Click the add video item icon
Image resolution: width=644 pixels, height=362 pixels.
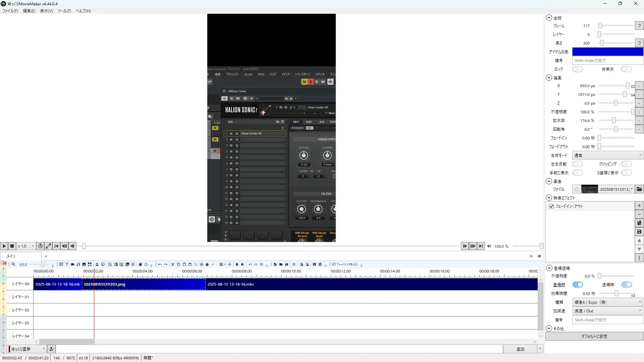[x=72, y=264]
